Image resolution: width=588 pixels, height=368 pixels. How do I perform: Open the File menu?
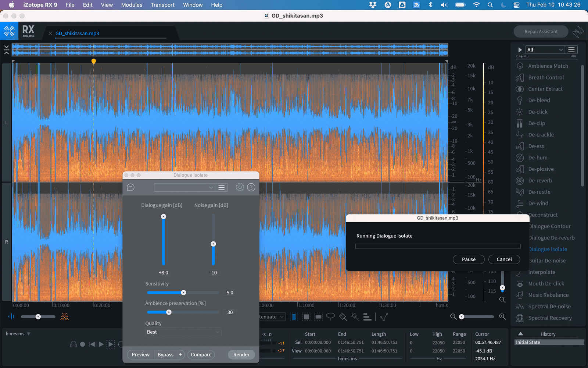[70, 5]
